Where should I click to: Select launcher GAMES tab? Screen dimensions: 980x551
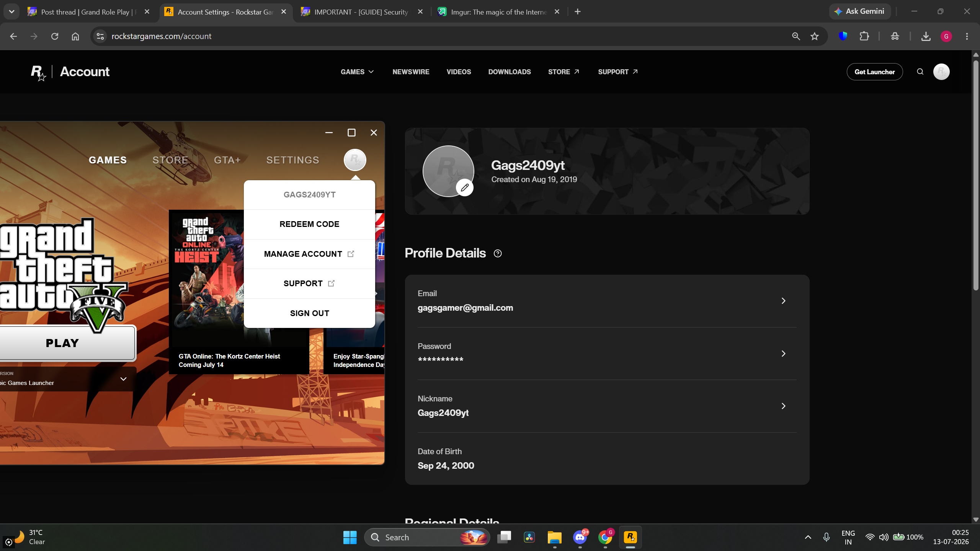coord(108,160)
